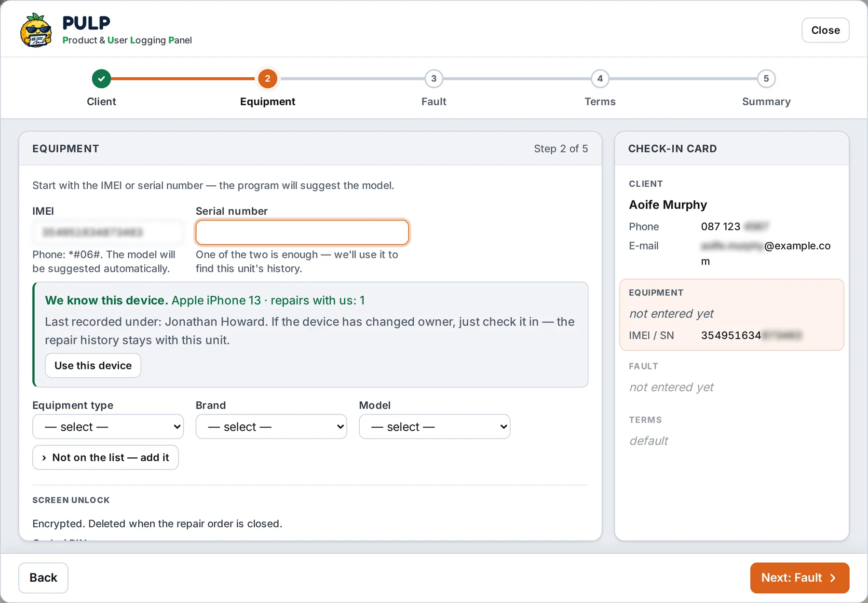The image size is (868, 603).
Task: Click the Equipment section in check-in card
Action: pos(732,315)
